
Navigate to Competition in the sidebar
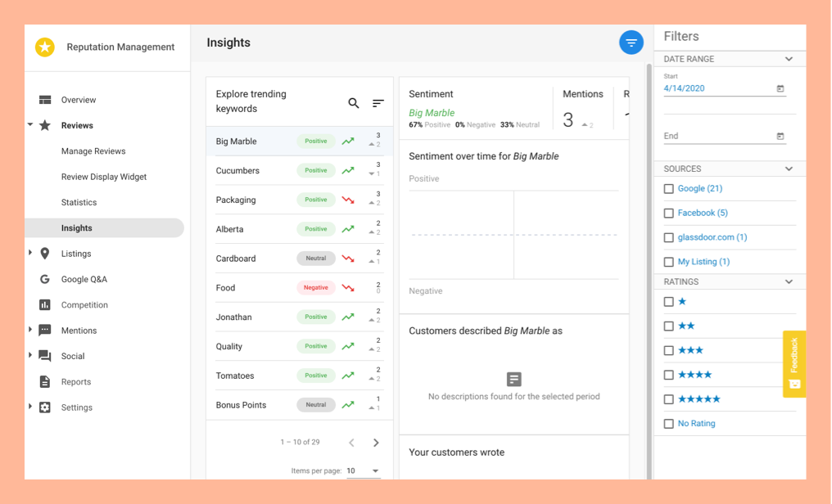(x=84, y=305)
